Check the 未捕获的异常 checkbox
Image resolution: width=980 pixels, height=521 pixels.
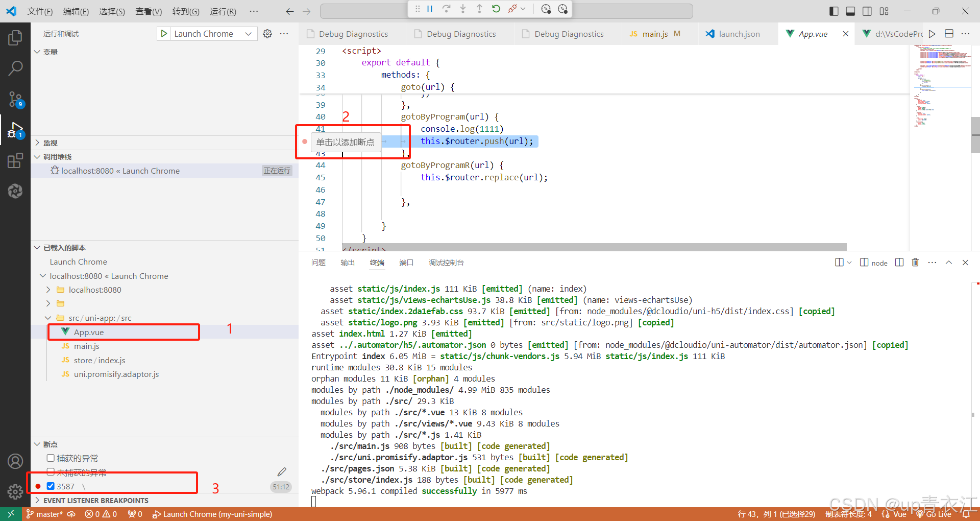point(51,471)
